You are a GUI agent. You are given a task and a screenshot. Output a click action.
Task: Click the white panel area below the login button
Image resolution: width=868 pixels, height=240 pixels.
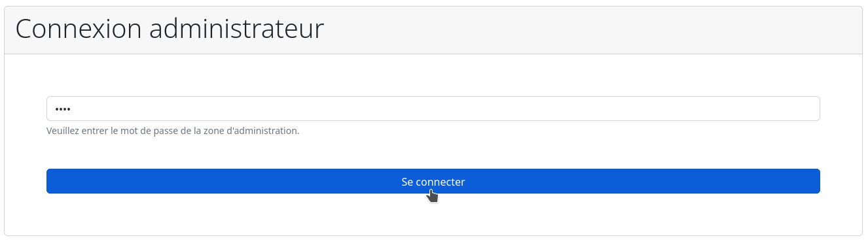click(433, 214)
